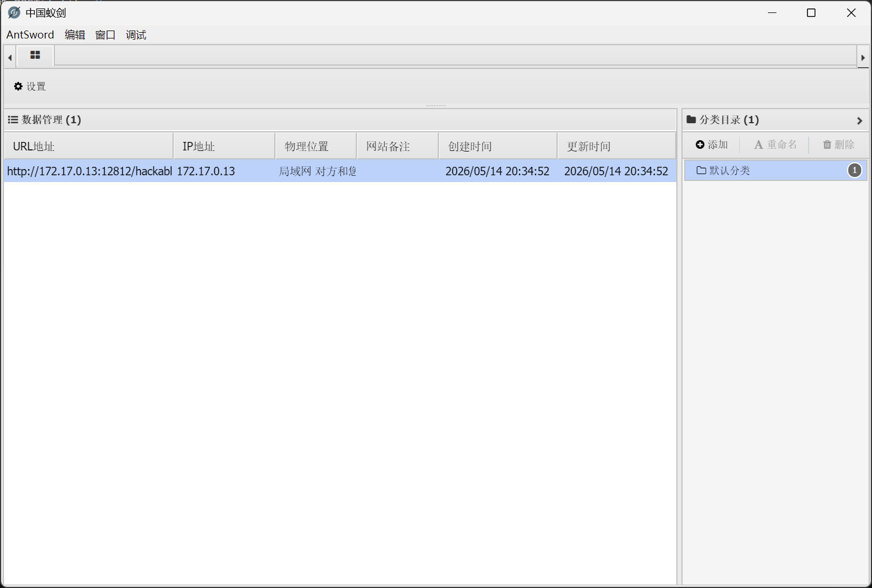The image size is (872, 588).
Task: Click the updated time cell in last column
Action: [616, 171]
